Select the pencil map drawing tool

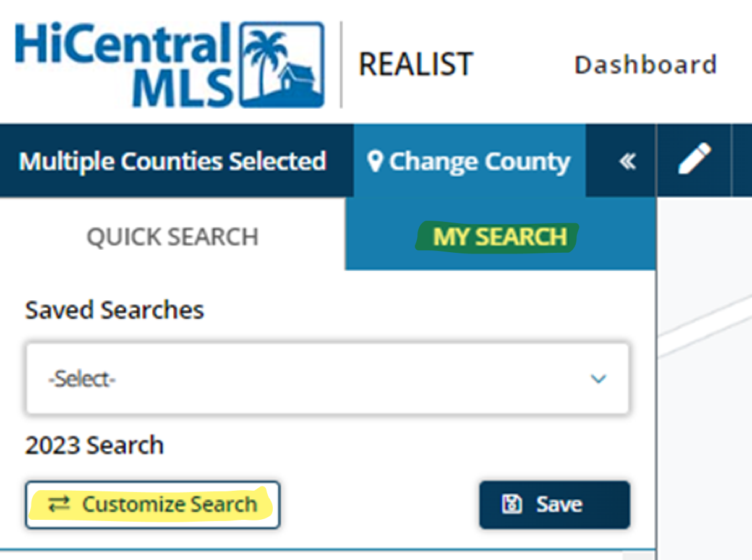pyautogui.click(x=694, y=160)
